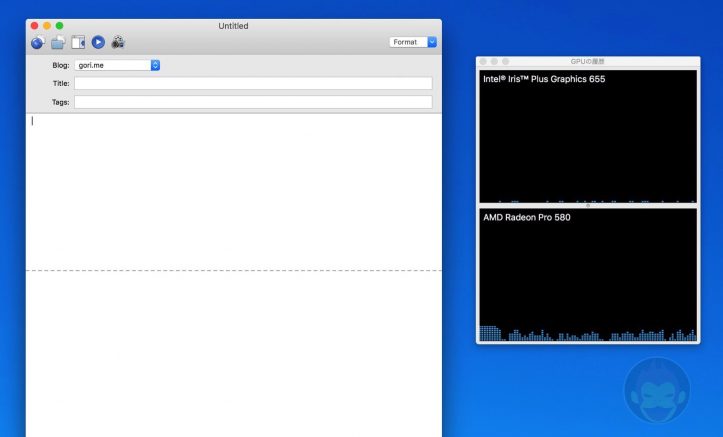Place cursor in the post body text area
The height and width of the screenshot is (437, 723).
coord(234,192)
